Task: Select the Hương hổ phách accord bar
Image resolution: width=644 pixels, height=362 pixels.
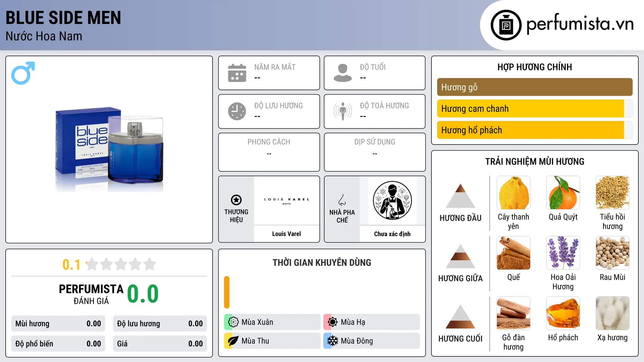Action: click(x=535, y=130)
